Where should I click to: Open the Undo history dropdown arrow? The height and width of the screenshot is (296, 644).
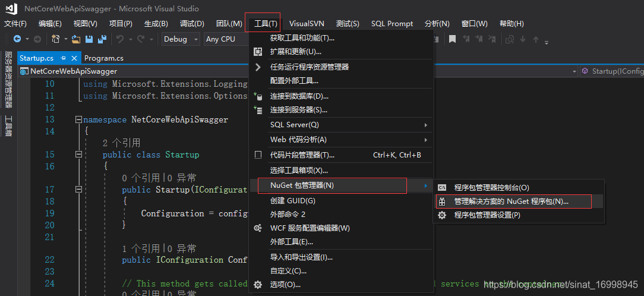130,39
